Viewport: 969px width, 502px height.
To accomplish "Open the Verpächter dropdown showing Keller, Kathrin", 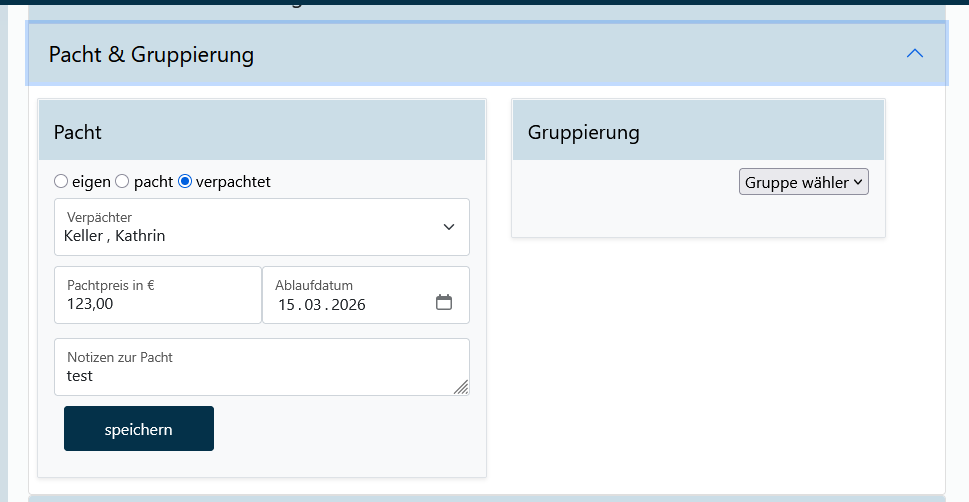I will click(250, 227).
